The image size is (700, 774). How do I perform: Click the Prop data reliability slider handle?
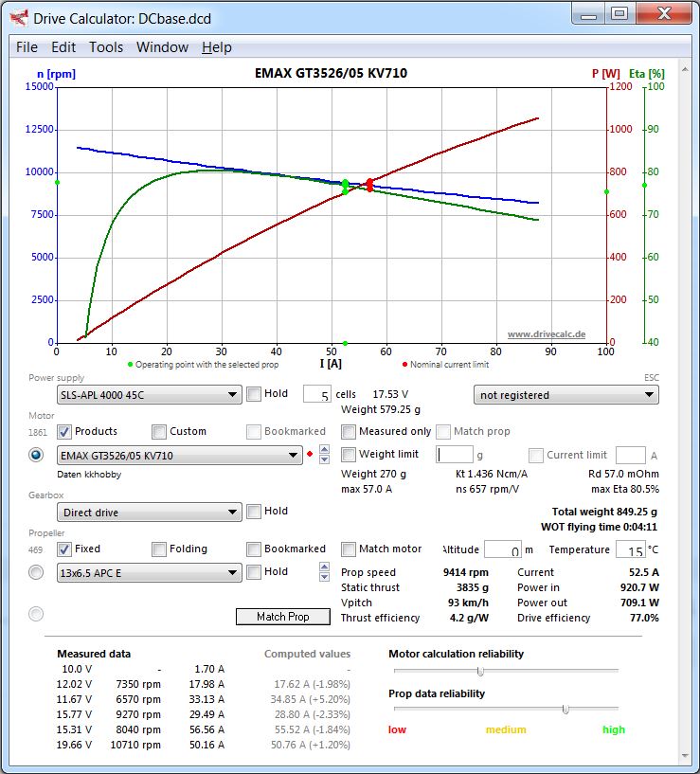(565, 709)
